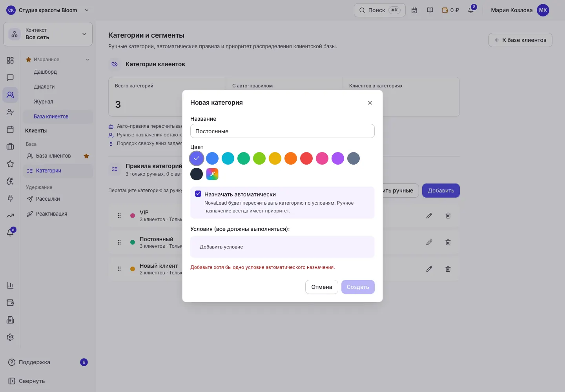The image size is (565, 392).
Task: Open chat bubble icon in left rail
Action: [x=10, y=78]
